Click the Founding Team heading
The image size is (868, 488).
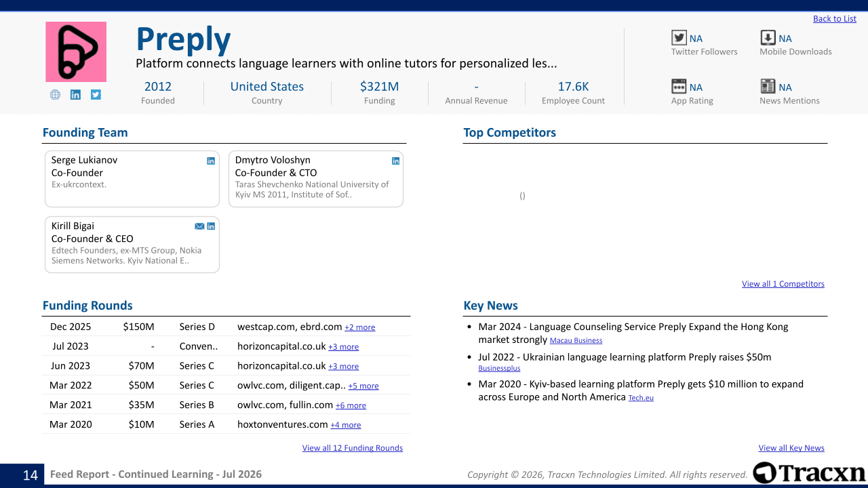point(85,133)
